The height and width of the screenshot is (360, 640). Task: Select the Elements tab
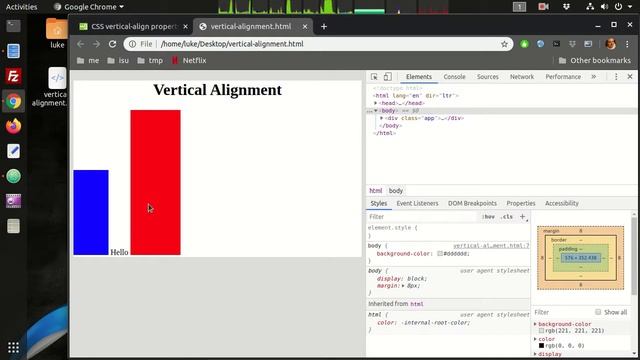tap(419, 77)
